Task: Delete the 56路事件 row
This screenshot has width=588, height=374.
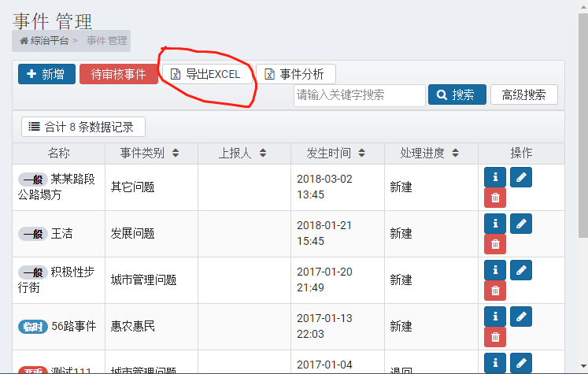Action: [495, 337]
